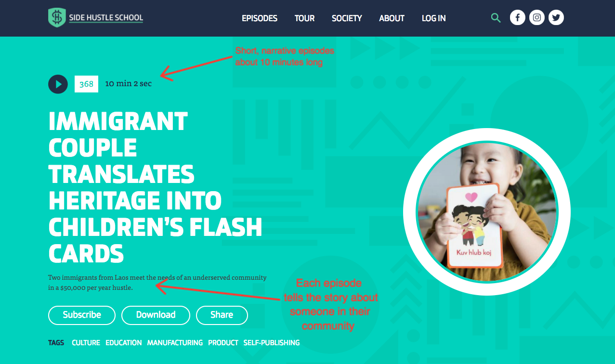Visit the Facebook page icon
The width and height of the screenshot is (615, 364).
pos(517,18)
